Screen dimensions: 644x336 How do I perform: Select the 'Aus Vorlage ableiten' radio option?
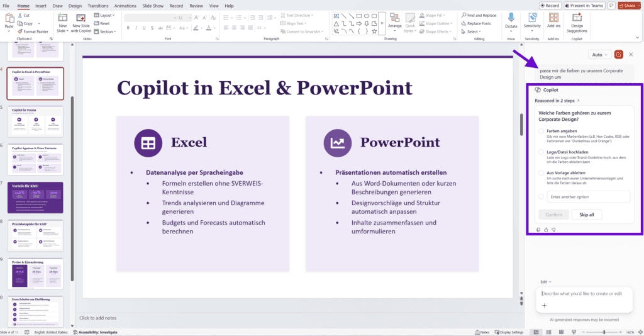tap(541, 173)
